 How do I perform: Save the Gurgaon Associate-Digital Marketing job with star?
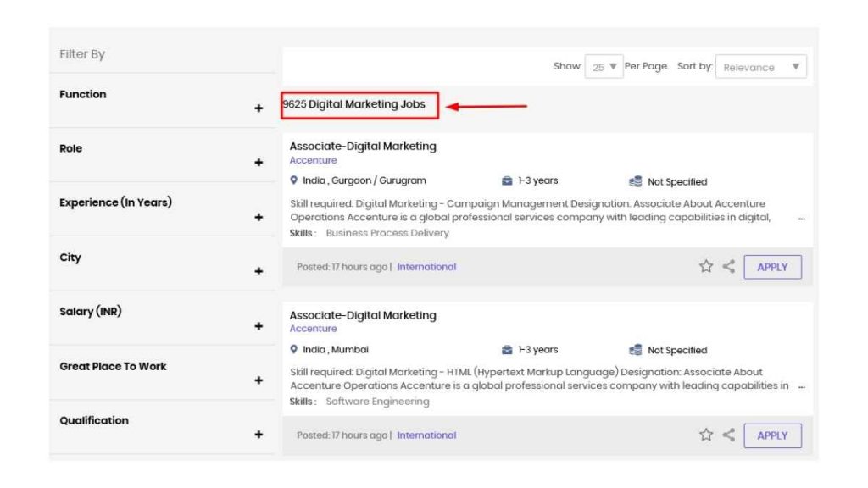[706, 267]
